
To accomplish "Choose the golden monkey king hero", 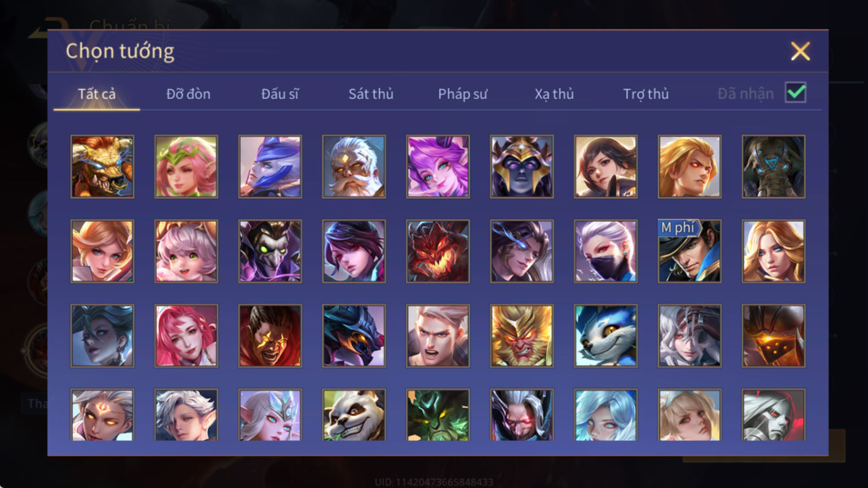I will (x=522, y=336).
